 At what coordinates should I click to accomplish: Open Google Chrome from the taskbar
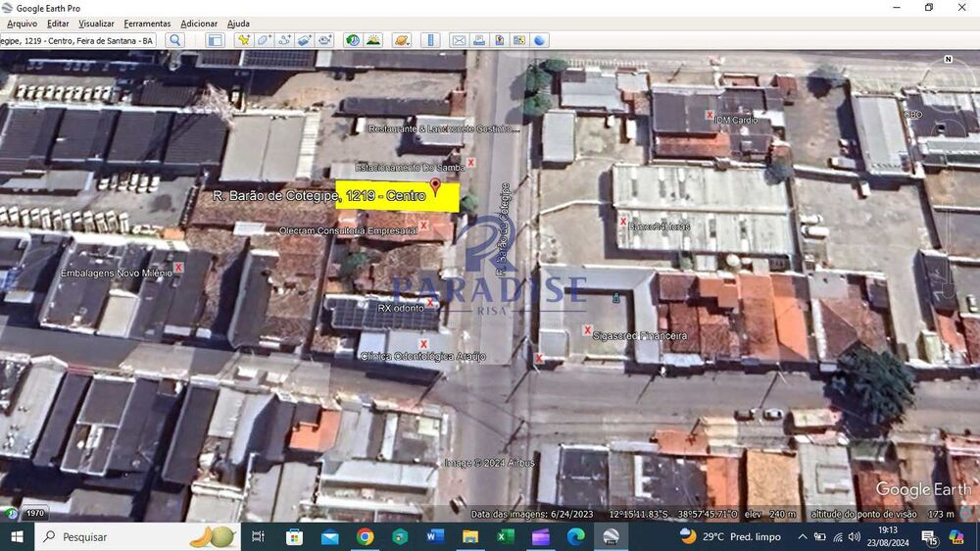pos(365,536)
